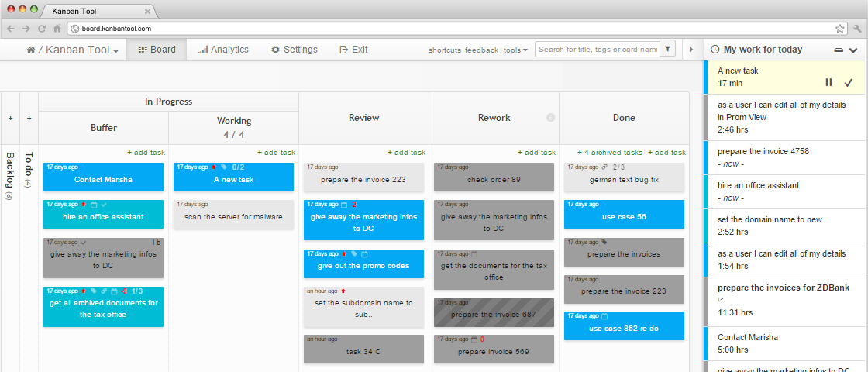The height and width of the screenshot is (372, 868).
Task: Click the In Progress column group header
Action: [x=168, y=102]
